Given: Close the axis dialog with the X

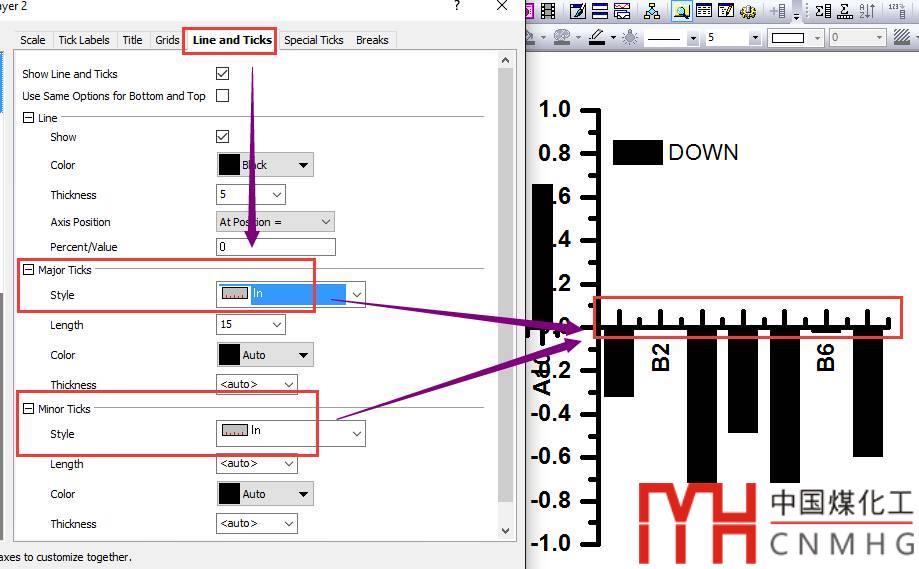Looking at the screenshot, I should point(502,6).
